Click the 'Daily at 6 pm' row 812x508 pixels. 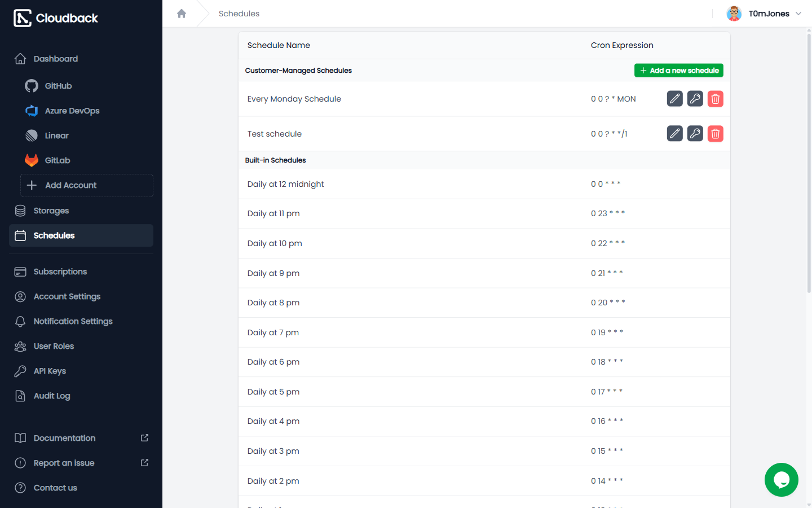point(484,362)
